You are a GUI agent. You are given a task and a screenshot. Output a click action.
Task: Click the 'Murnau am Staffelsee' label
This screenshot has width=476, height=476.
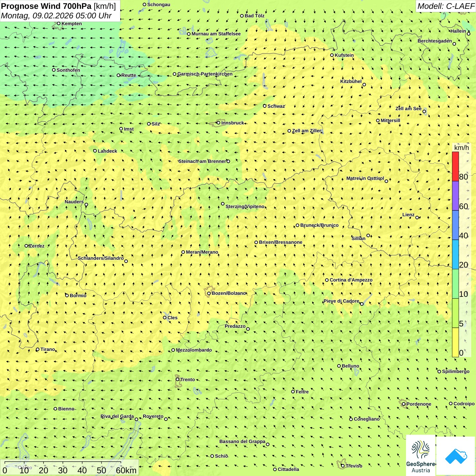(216, 34)
